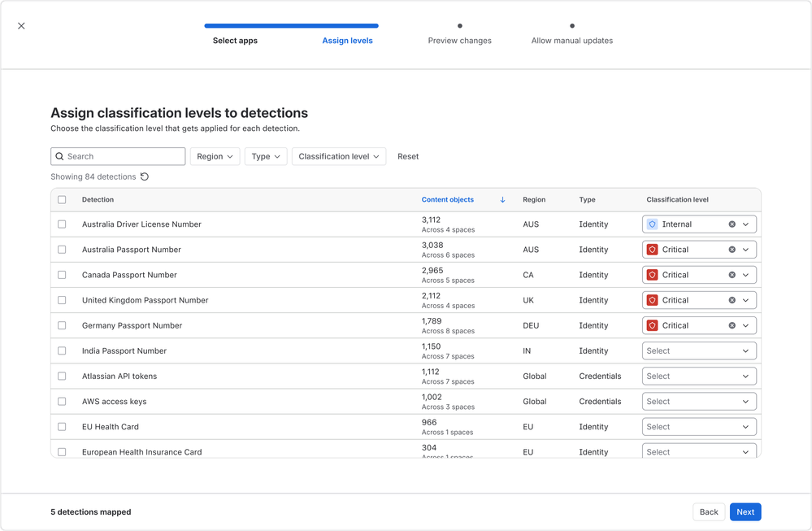
Task: Click the refresh icon beside Showing 84 detections
Action: coord(145,176)
